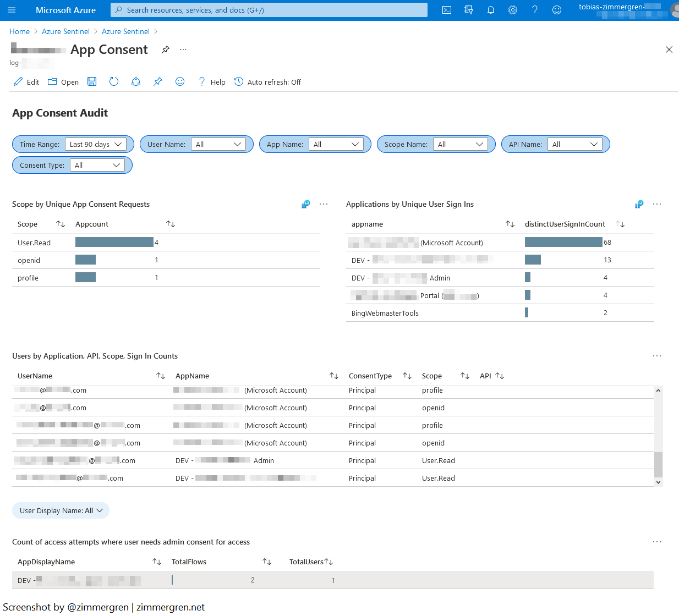Expand the Consent Type filter
This screenshot has width=679, height=616.
pos(98,164)
